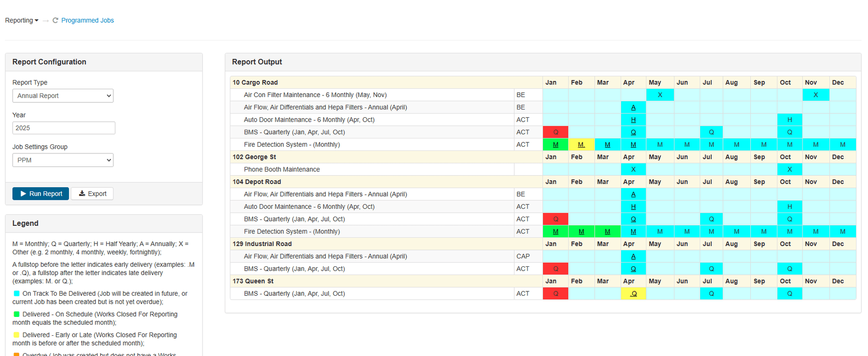The image size is (868, 356).
Task: Expand the Report Type dropdown
Action: tap(63, 96)
